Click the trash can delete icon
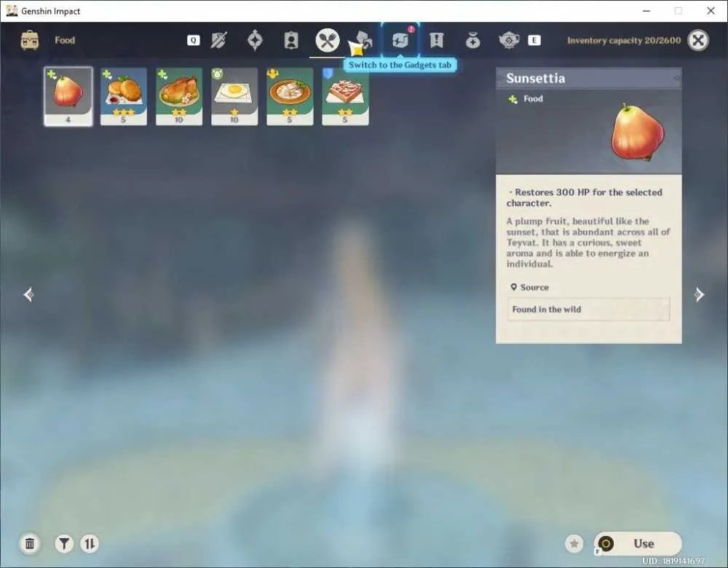The width and height of the screenshot is (728, 568). 30,543
